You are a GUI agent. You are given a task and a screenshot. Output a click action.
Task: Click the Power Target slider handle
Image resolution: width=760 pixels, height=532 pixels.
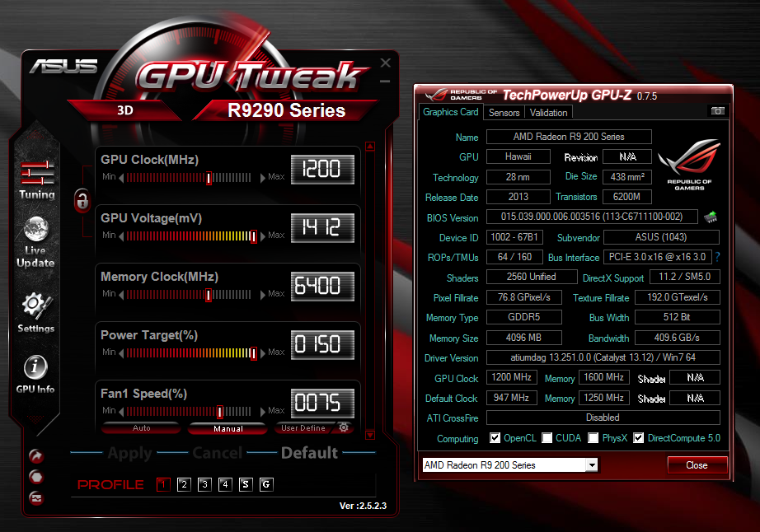pyautogui.click(x=253, y=353)
